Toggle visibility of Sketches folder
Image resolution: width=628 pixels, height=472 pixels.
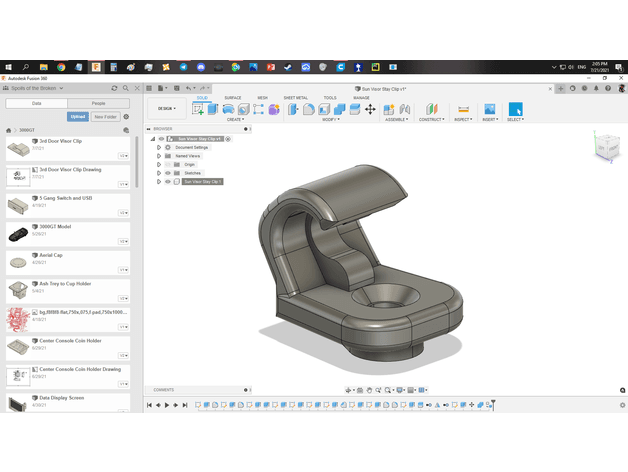pos(168,173)
